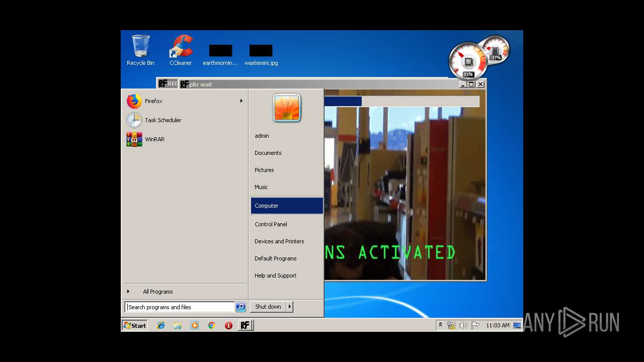Select Computer in the Start menu
The image size is (644, 362).
[287, 206]
